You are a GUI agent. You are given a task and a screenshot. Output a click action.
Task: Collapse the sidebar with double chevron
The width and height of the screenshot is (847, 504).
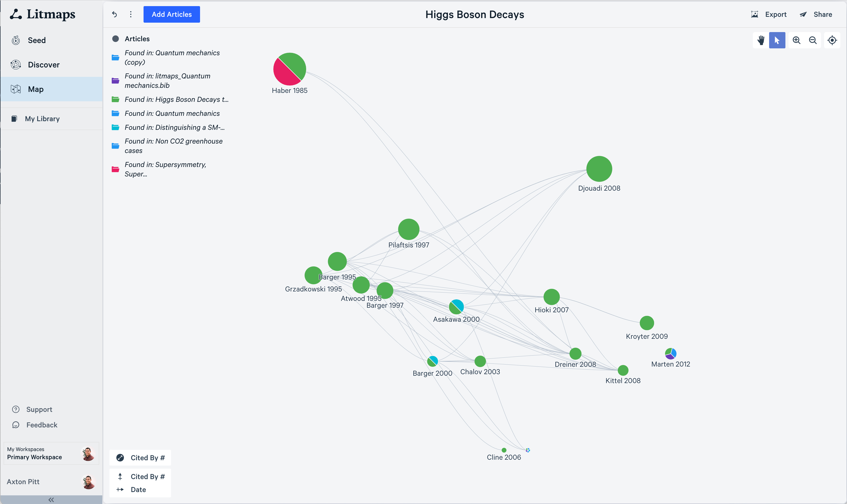click(51, 500)
